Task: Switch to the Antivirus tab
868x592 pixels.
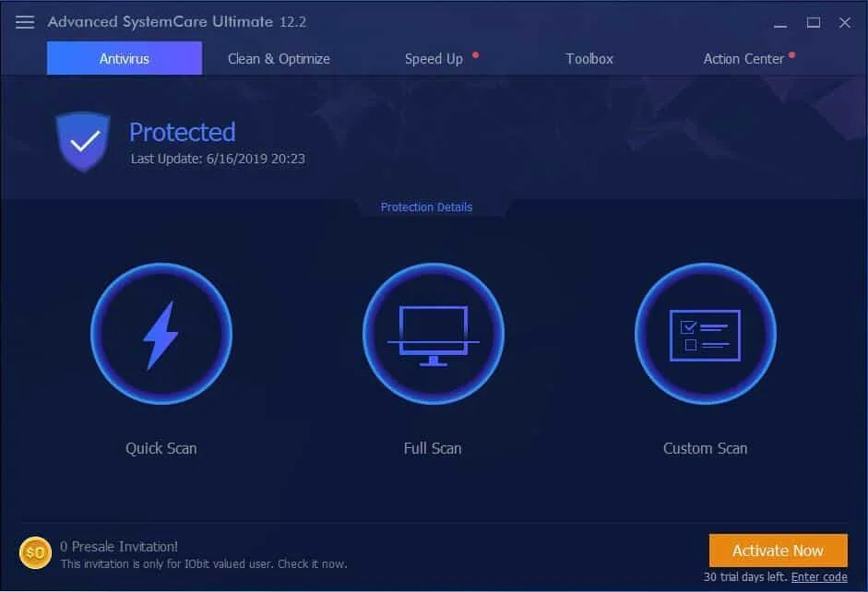Action: click(x=125, y=58)
